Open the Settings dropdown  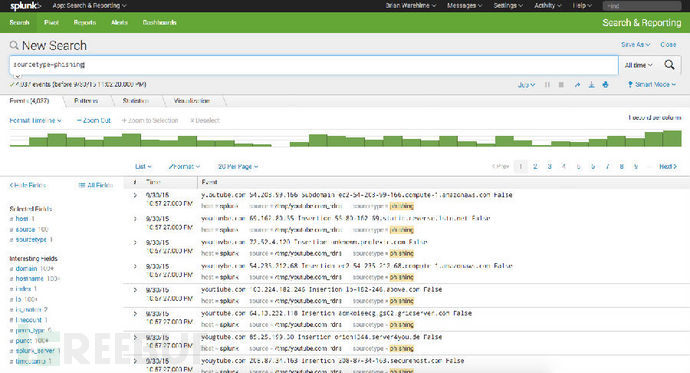pos(508,6)
